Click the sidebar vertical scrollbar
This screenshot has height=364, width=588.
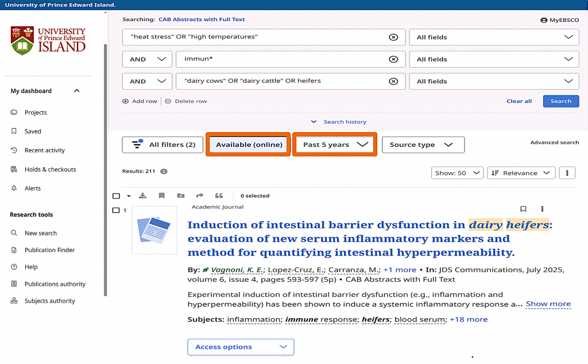point(105,172)
